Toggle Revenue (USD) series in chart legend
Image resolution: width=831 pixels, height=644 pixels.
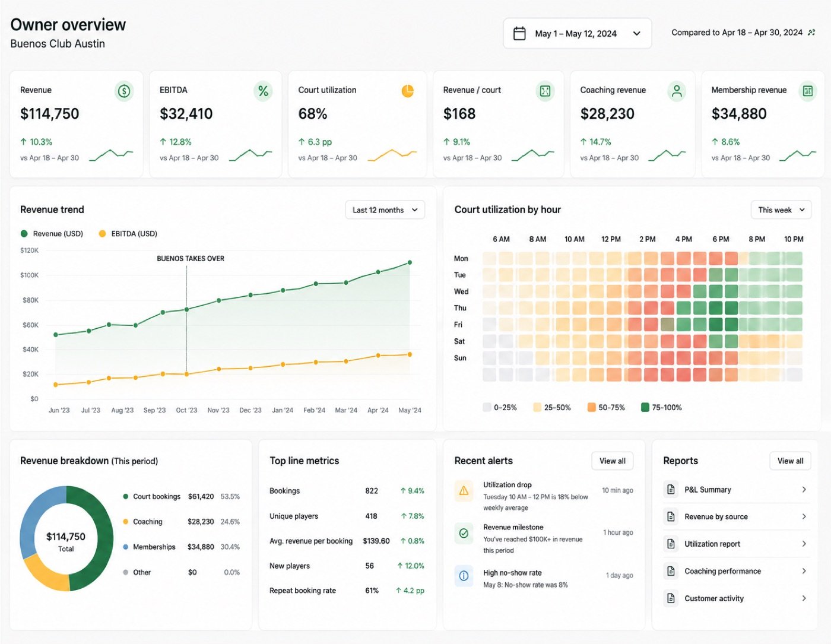52,234
